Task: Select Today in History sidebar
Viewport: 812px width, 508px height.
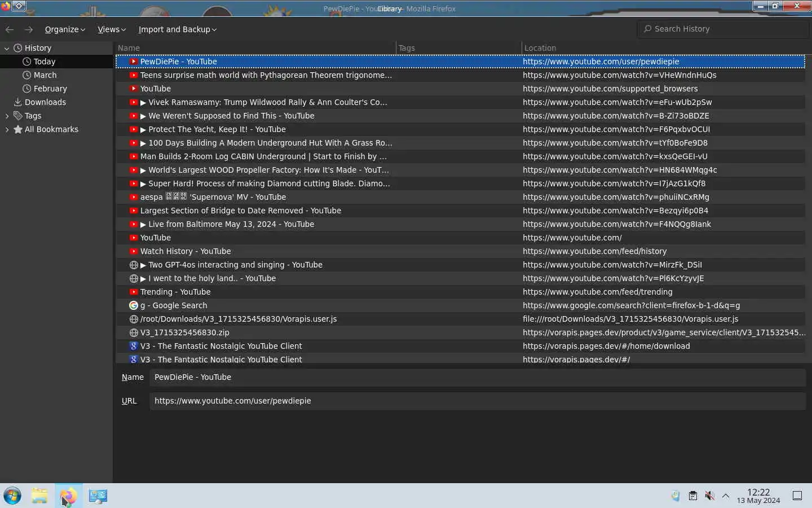Action: (x=56, y=62)
